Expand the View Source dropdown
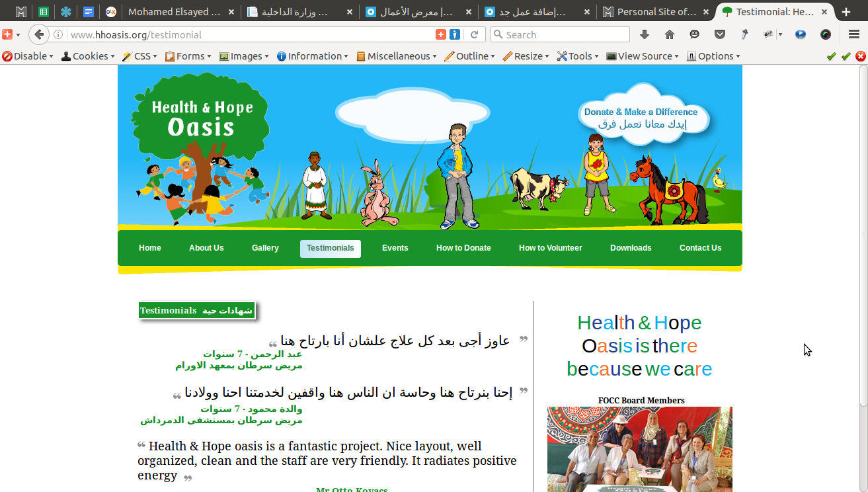The width and height of the screenshot is (868, 492). (x=643, y=56)
